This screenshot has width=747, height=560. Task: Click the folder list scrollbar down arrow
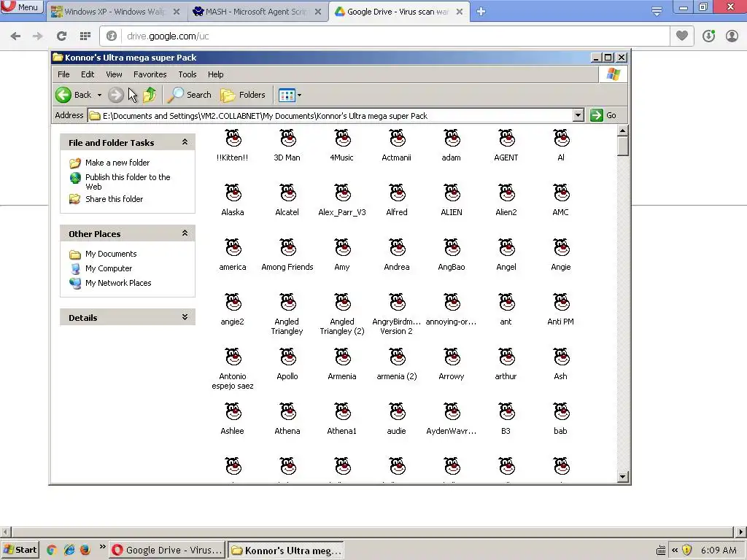(623, 477)
